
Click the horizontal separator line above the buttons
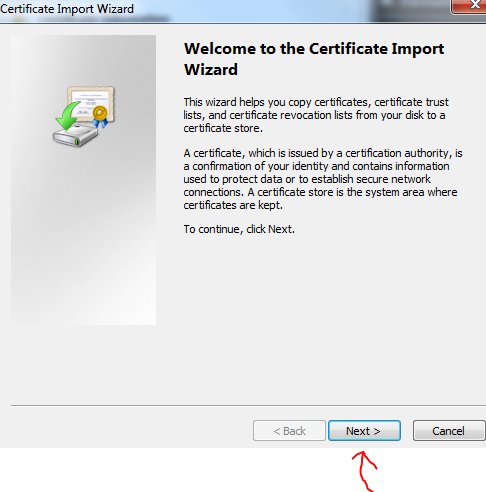coord(248,406)
